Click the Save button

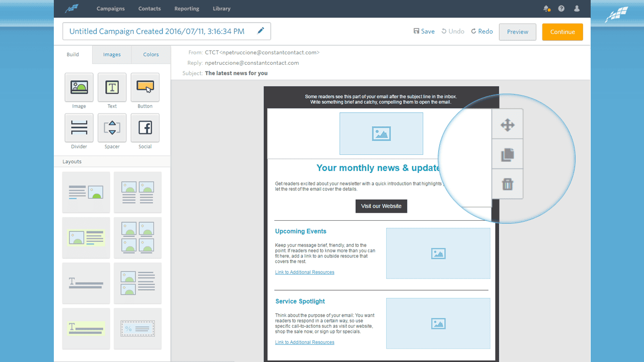(424, 31)
